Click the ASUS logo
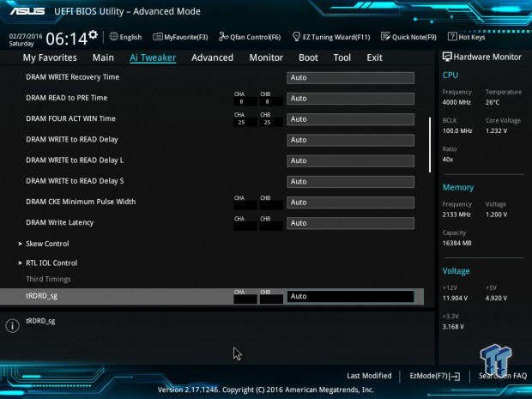This screenshot has width=532, height=399. (x=27, y=11)
